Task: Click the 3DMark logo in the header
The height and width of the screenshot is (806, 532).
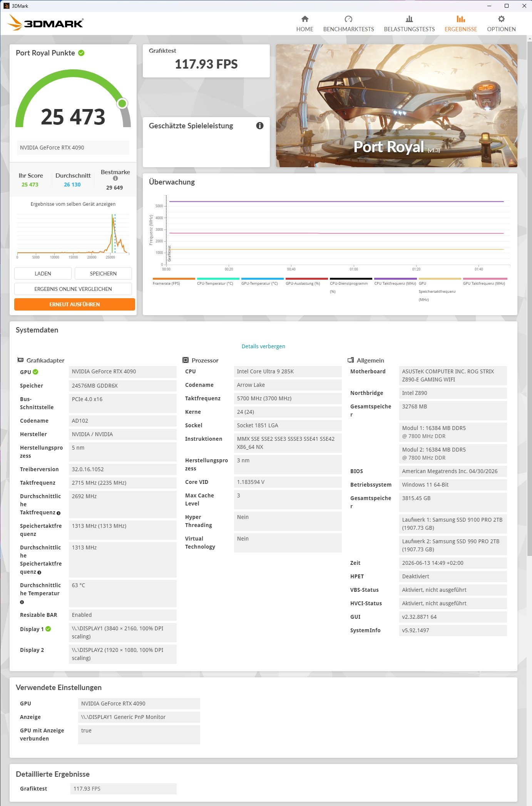Action: [x=45, y=23]
